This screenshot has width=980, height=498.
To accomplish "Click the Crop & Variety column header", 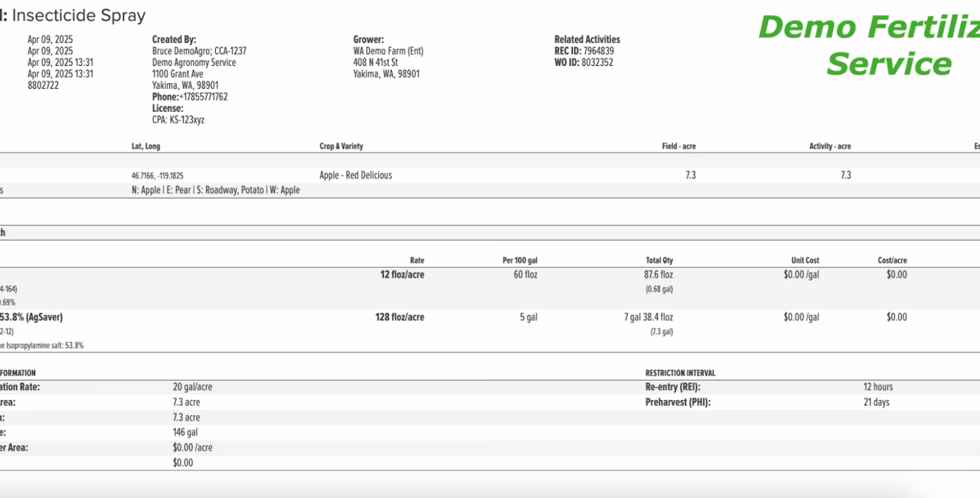I will pos(341,146).
